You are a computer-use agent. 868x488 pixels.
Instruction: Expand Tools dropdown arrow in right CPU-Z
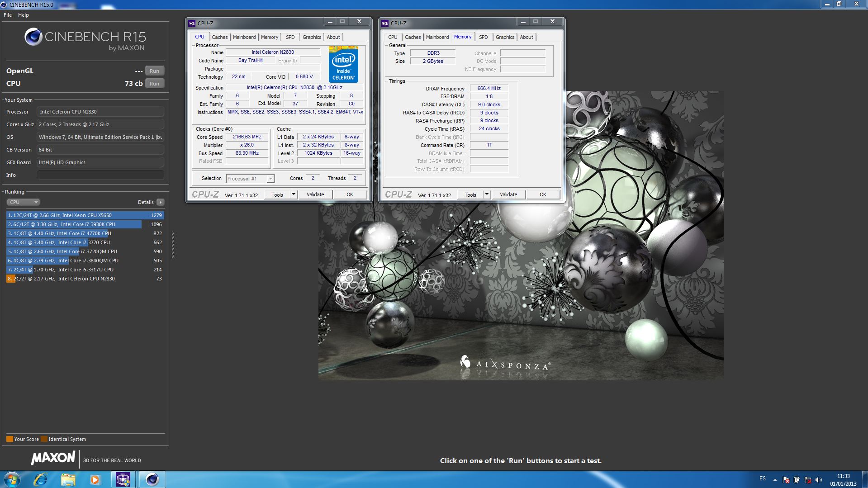487,195
